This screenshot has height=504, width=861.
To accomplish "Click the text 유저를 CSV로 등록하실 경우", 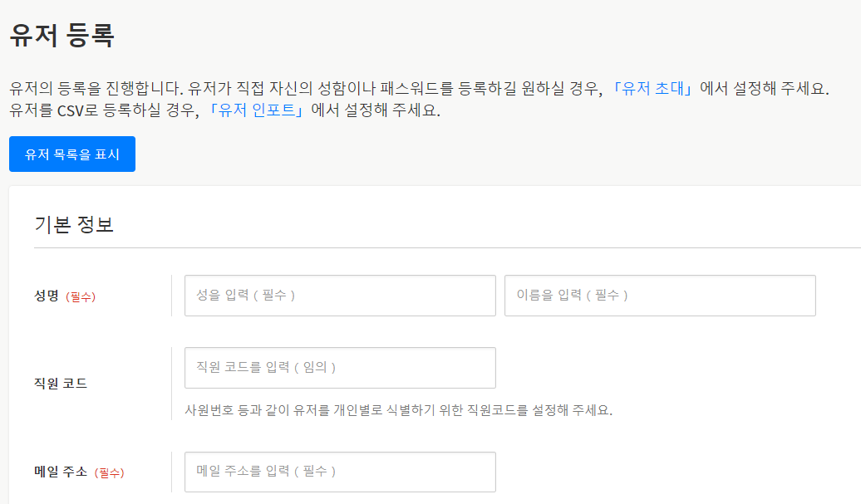I will tap(104, 110).
